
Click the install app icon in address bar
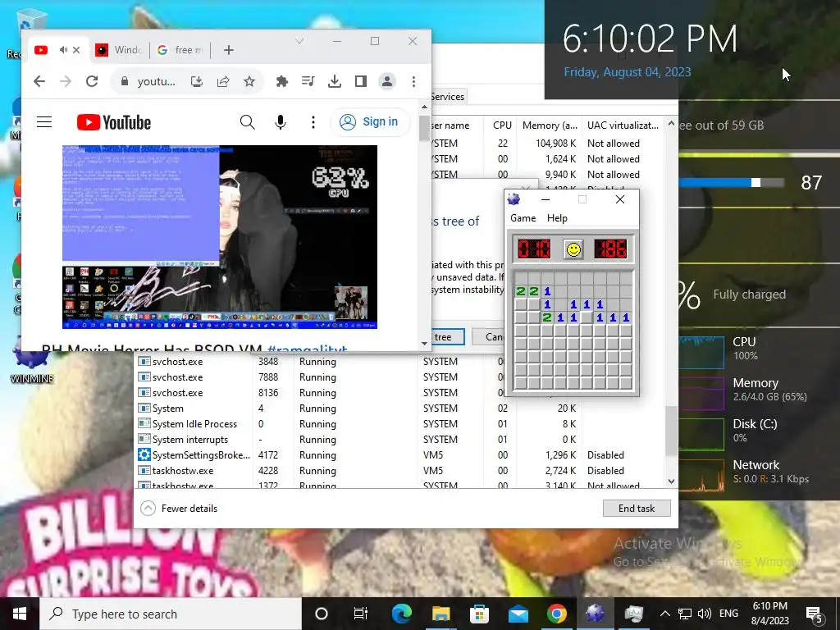197,81
